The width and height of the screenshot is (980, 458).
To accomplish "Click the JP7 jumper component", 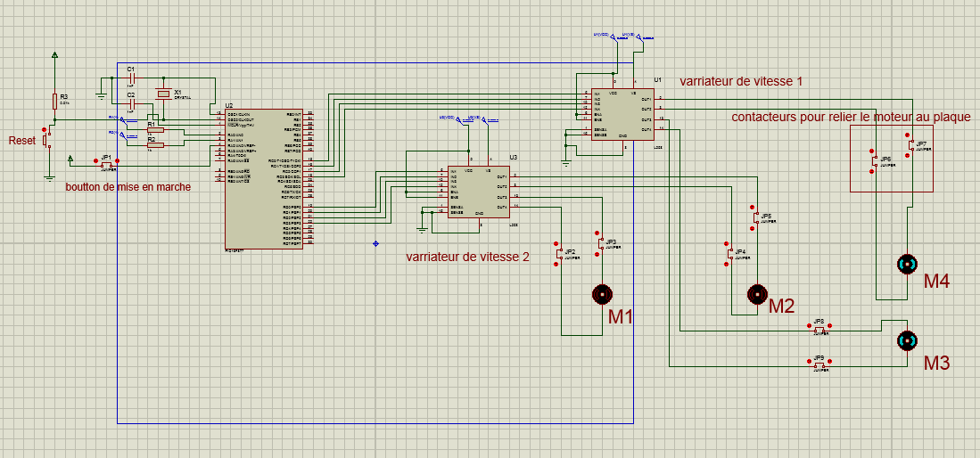I will click(x=910, y=145).
